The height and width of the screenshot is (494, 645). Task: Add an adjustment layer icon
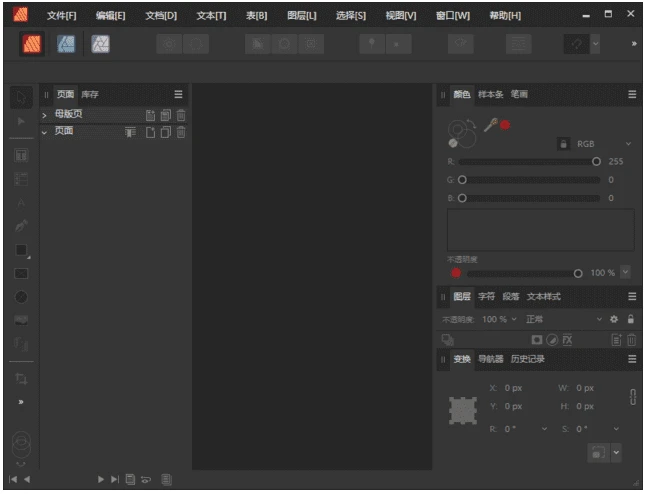[552, 340]
